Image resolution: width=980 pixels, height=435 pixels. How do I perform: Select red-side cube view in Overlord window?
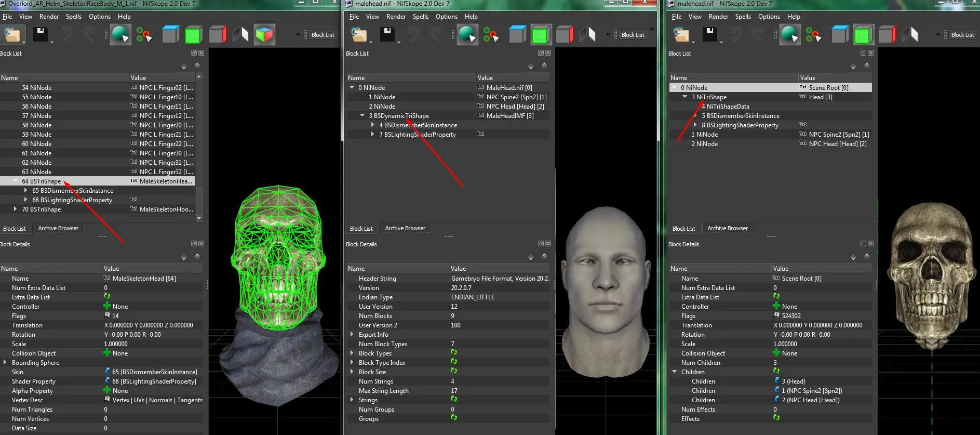(218, 35)
